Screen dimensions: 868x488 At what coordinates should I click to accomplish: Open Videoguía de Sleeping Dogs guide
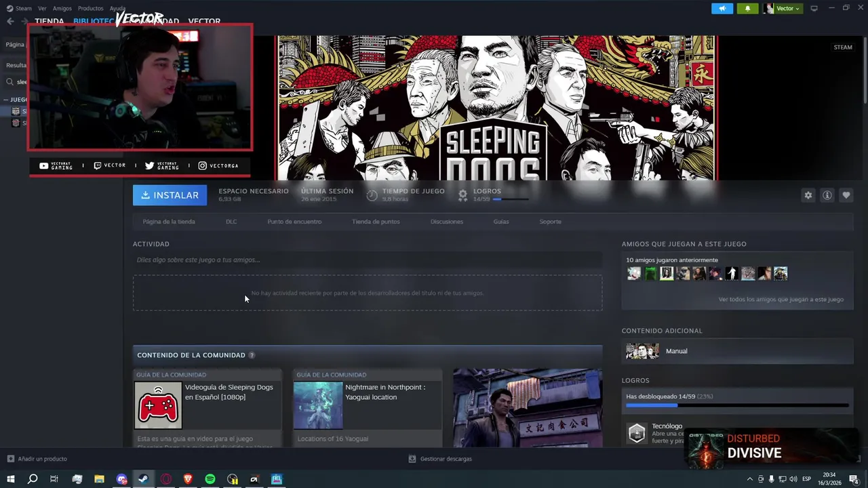point(229,392)
